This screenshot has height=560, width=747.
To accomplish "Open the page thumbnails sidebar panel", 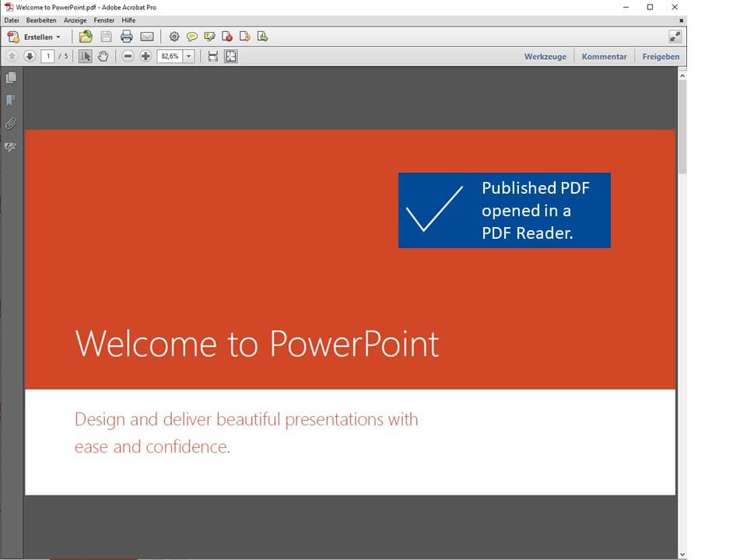I will 11,77.
